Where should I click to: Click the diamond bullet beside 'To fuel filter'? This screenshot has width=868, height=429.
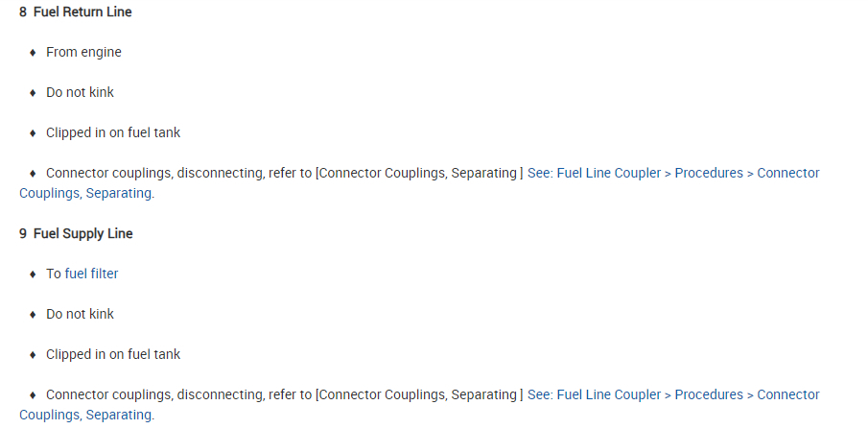(x=33, y=274)
